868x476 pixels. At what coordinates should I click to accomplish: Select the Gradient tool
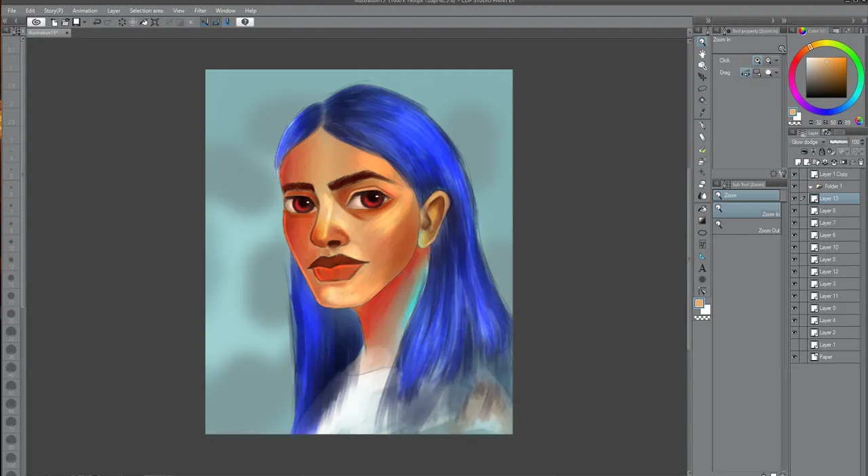click(x=702, y=220)
